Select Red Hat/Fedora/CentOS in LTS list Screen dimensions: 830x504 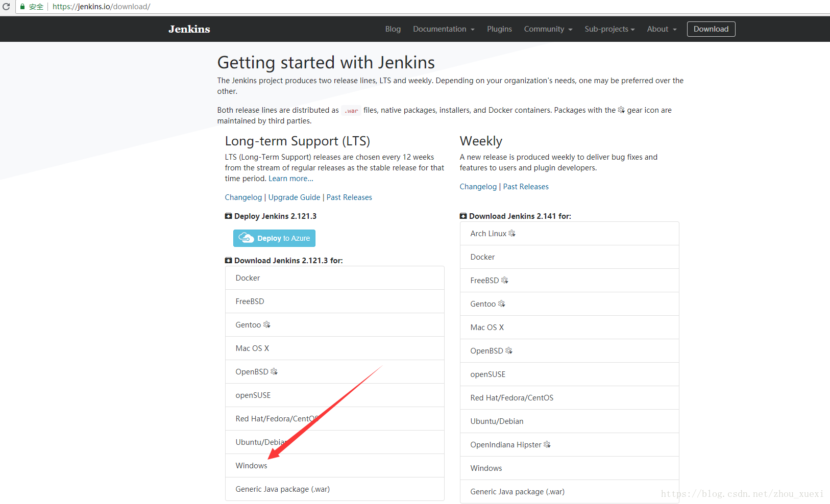click(335, 419)
